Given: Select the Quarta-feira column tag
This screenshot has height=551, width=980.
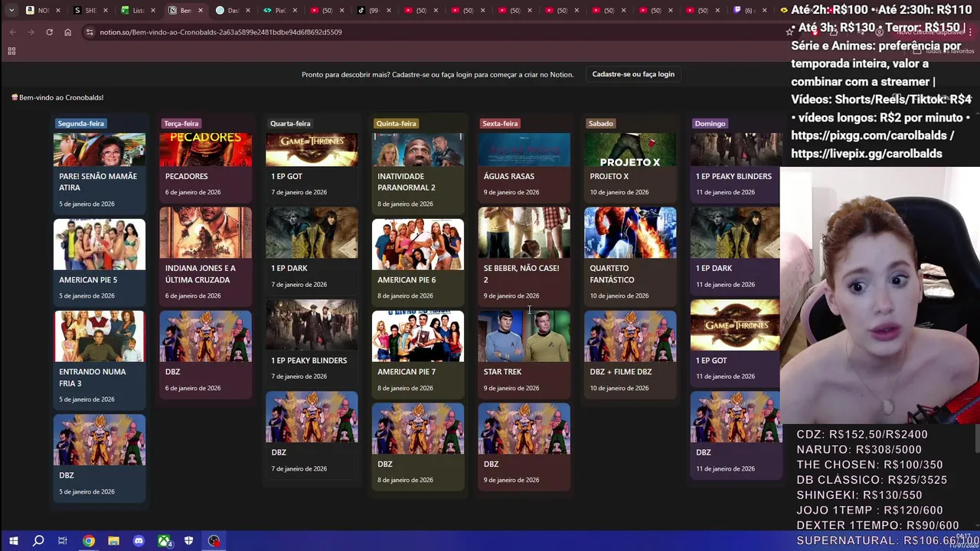Looking at the screenshot, I should coord(290,123).
